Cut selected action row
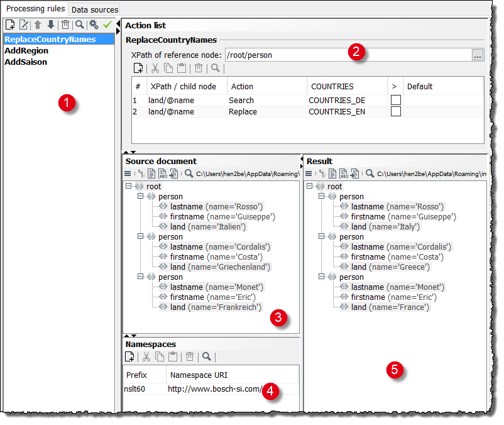 pos(155,68)
